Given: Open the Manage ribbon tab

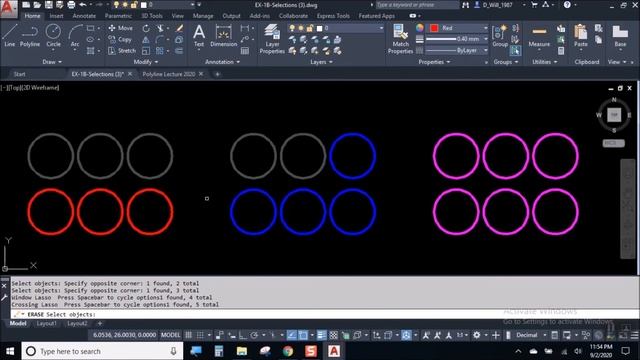Looking at the screenshot, I should pyautogui.click(x=203, y=16).
